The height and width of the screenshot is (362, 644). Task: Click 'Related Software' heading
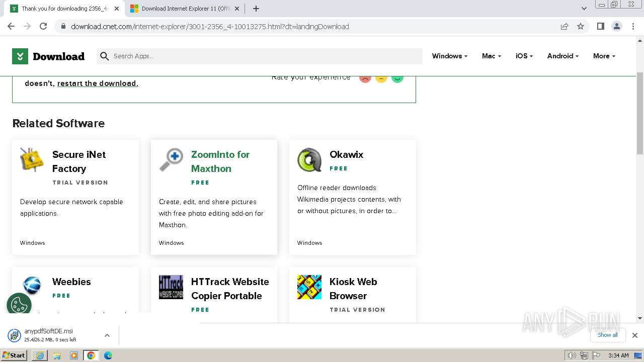point(58,123)
